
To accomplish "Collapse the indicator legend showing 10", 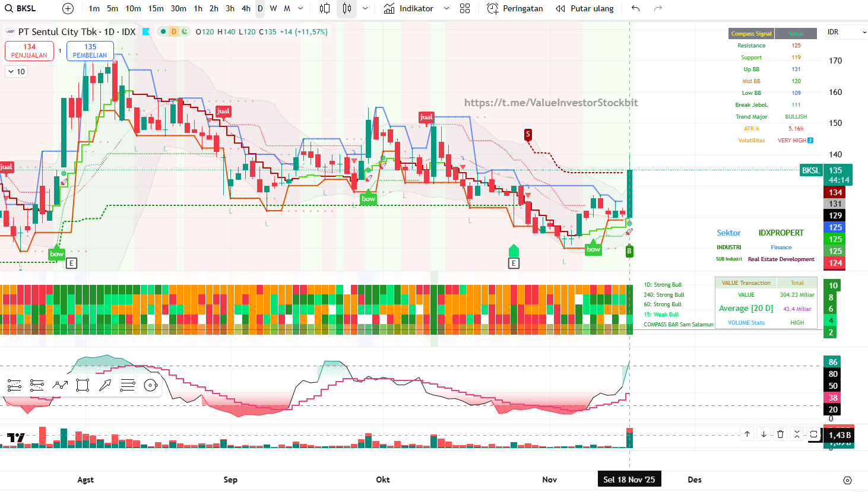I will tap(16, 72).
